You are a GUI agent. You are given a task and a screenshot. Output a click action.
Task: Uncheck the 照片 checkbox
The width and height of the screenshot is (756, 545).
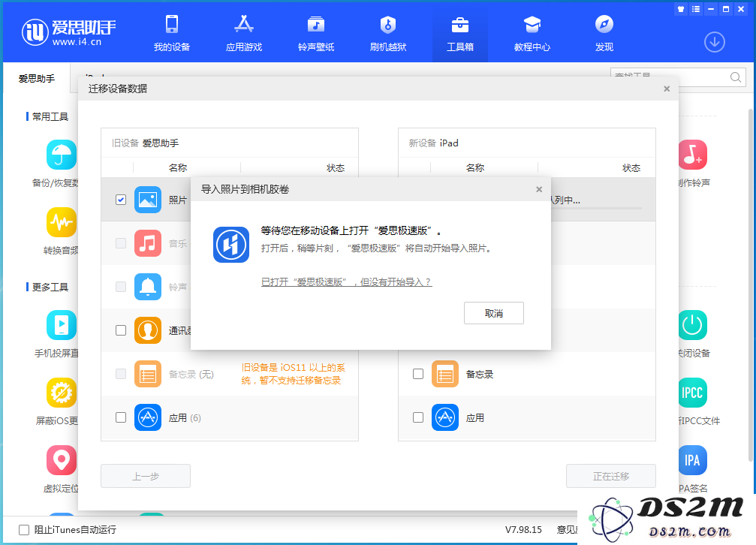point(121,200)
